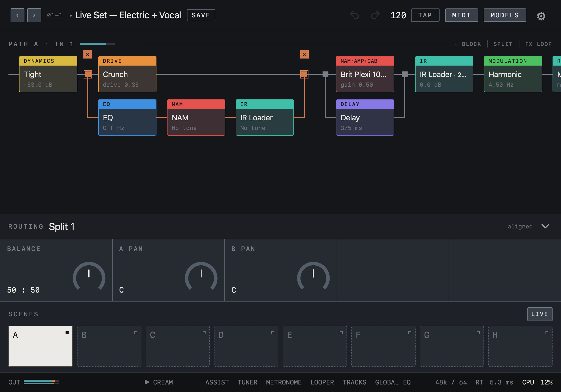Image resolution: width=561 pixels, height=392 pixels.
Task: Add a block with + BLOCK
Action: tap(467, 44)
